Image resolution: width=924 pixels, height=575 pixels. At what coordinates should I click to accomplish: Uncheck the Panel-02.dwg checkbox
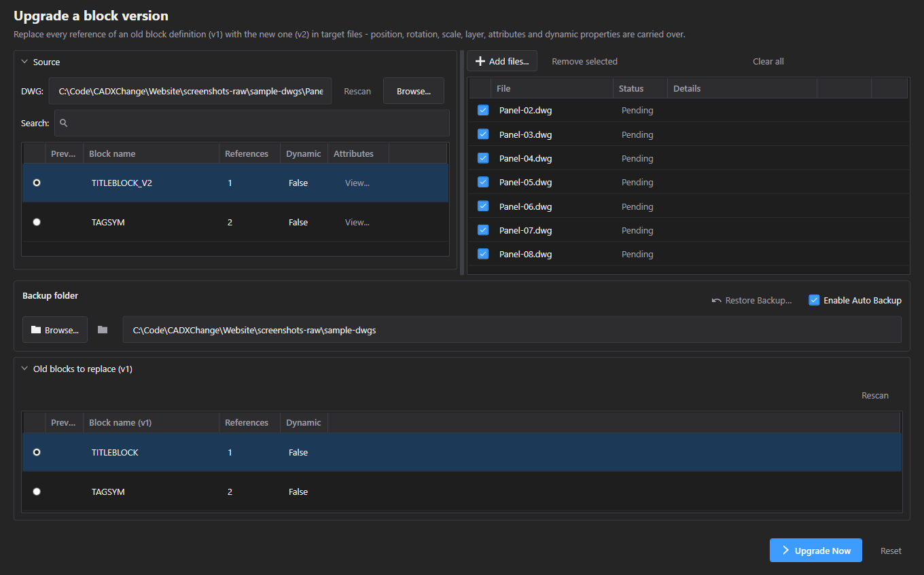[x=483, y=110]
